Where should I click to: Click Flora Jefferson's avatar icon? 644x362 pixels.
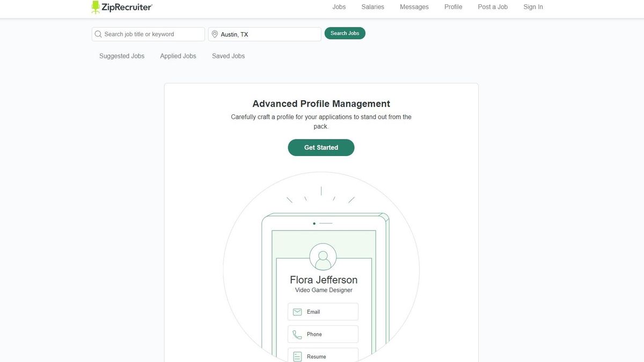(323, 257)
